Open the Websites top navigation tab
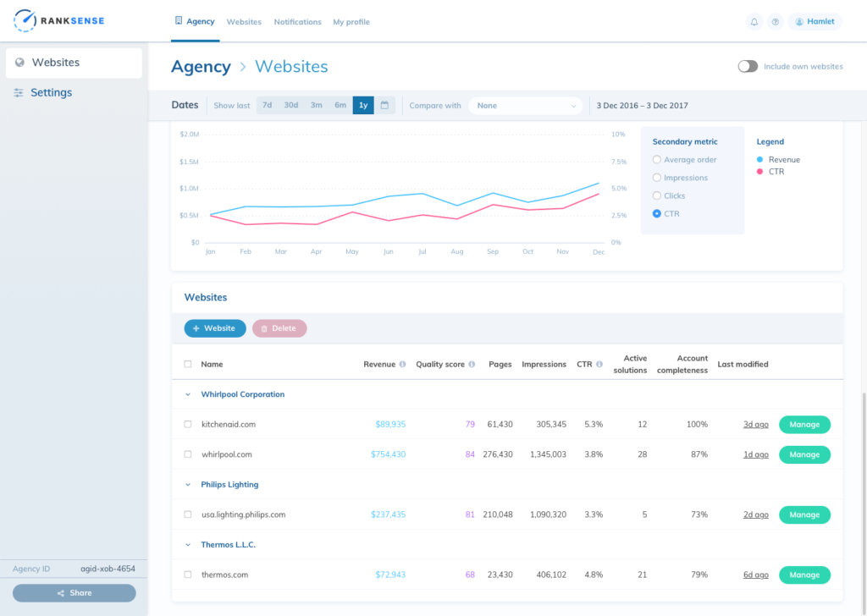The image size is (867, 616). point(244,22)
